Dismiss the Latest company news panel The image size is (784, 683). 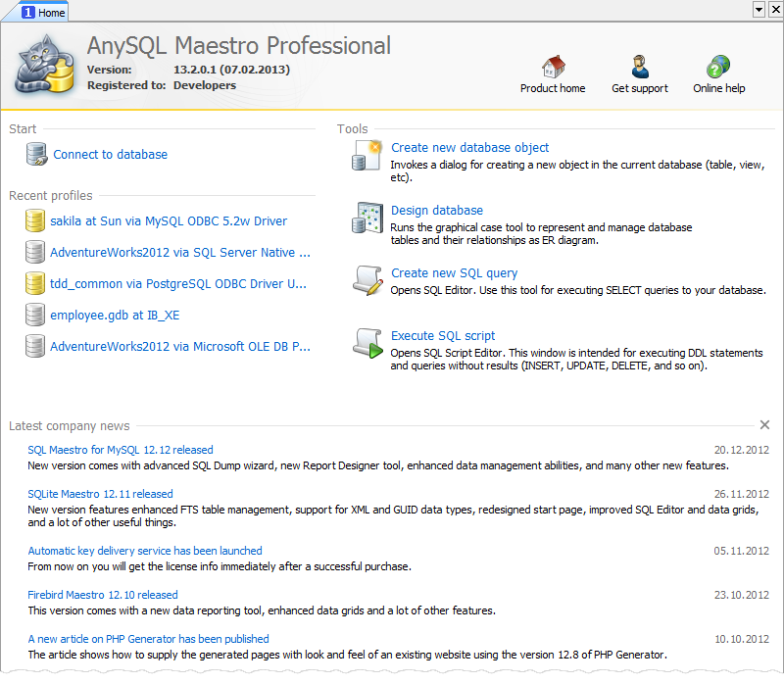point(763,425)
